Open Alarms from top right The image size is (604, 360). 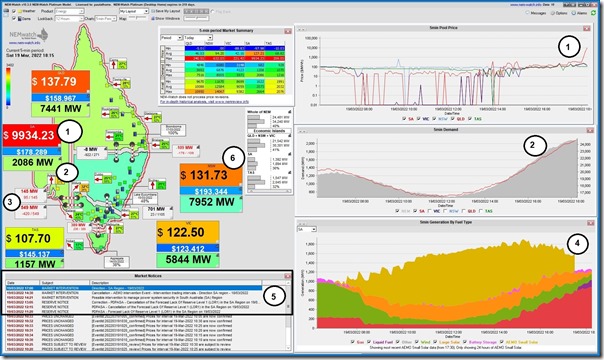(579, 13)
